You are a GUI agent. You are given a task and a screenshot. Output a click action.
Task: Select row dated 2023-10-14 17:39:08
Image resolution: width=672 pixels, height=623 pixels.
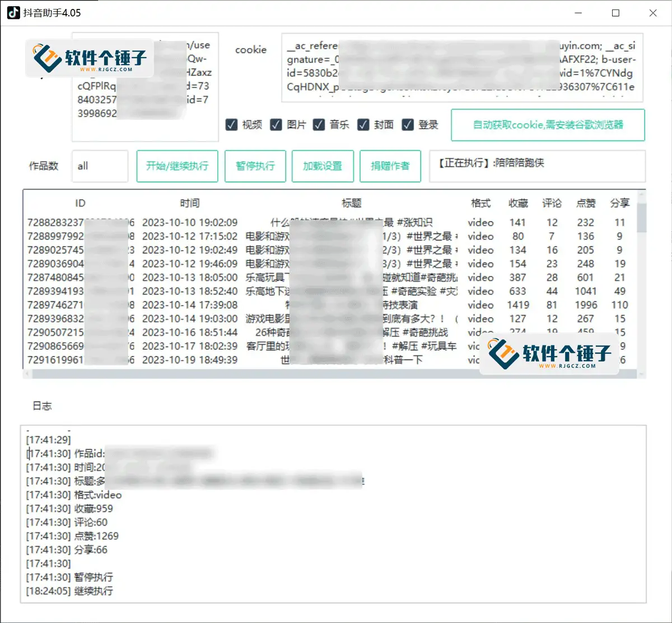pyautogui.click(x=330, y=305)
